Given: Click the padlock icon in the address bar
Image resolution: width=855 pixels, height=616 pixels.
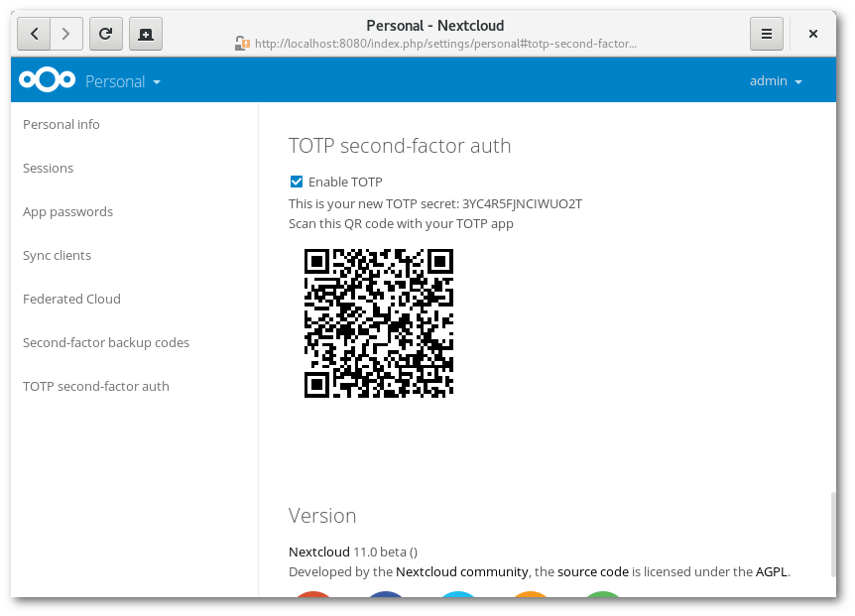Looking at the screenshot, I should coord(240,43).
